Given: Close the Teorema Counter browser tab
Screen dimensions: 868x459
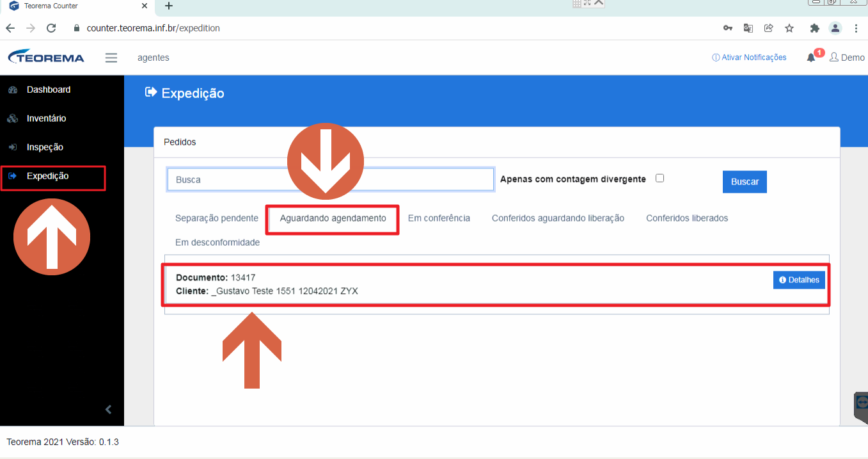Looking at the screenshot, I should 145,6.
